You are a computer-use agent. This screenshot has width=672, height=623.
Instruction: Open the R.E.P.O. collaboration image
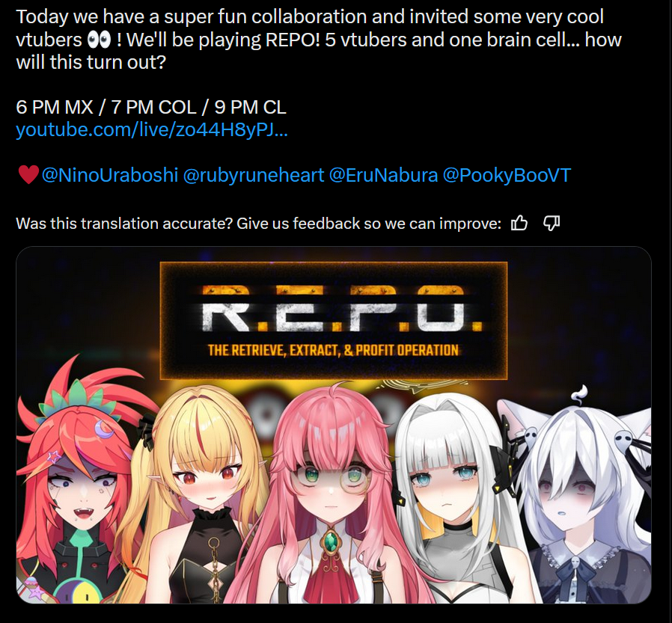pyautogui.click(x=334, y=425)
